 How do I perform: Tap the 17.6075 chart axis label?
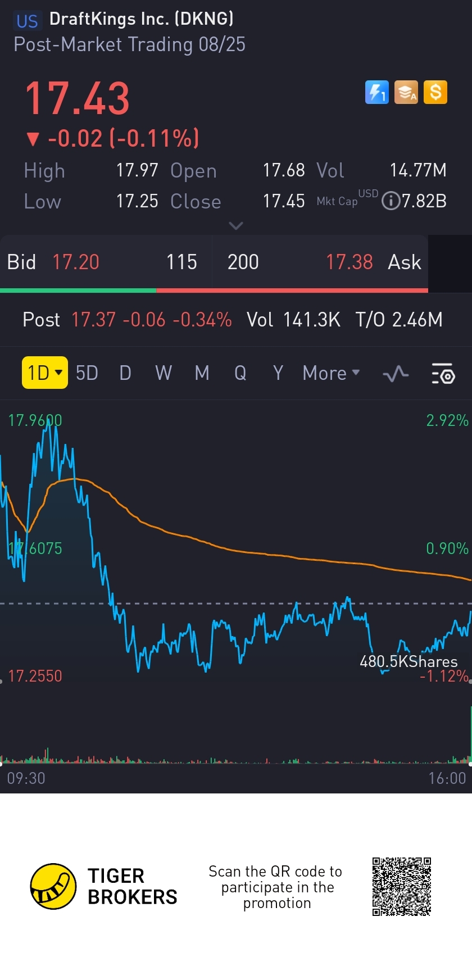click(x=35, y=548)
